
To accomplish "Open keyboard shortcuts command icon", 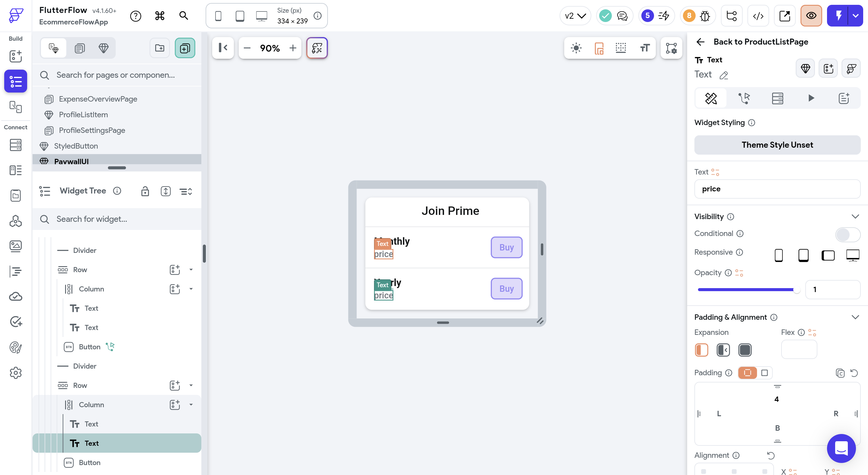I will (160, 16).
